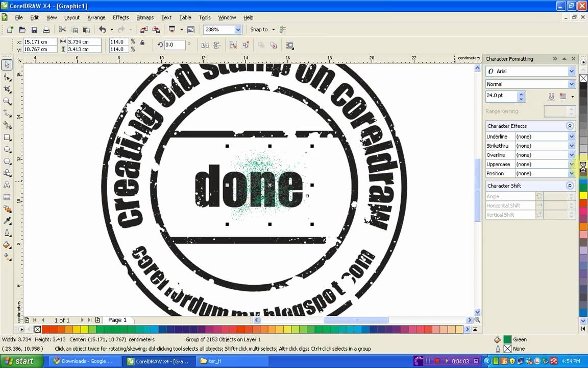Click the rotation angle field
588x368 pixels.
[x=174, y=44]
